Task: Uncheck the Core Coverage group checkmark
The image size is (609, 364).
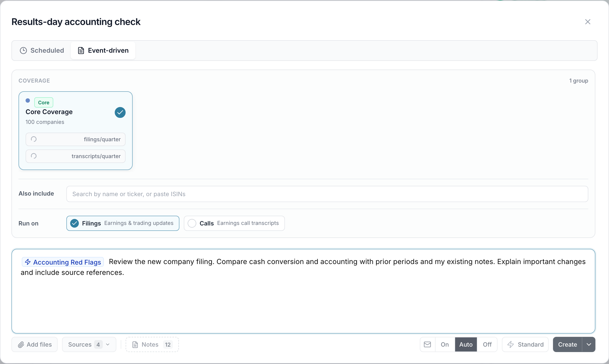Action: click(120, 112)
